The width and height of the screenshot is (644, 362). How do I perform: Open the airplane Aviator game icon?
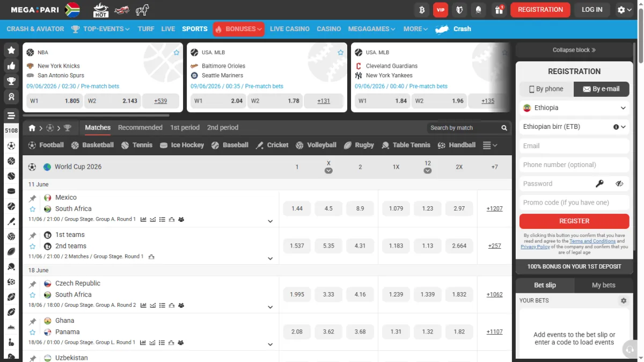[122, 10]
